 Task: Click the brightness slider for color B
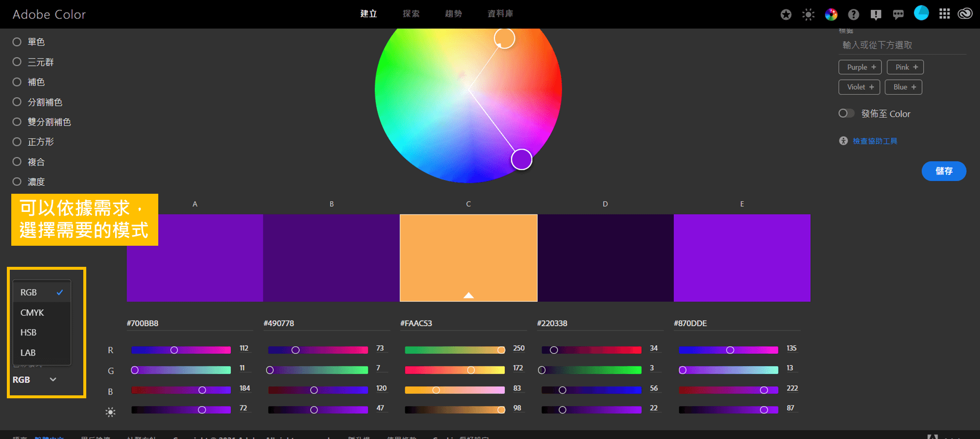pyautogui.click(x=318, y=410)
